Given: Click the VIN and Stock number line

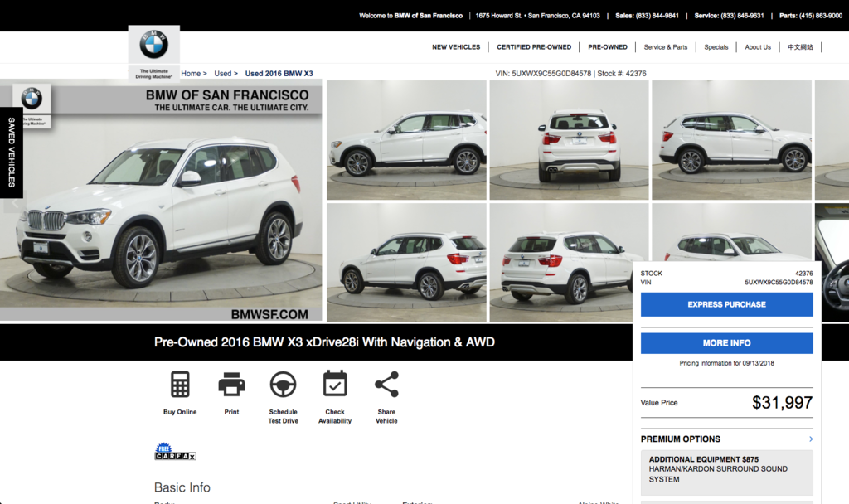Looking at the screenshot, I should tap(570, 74).
